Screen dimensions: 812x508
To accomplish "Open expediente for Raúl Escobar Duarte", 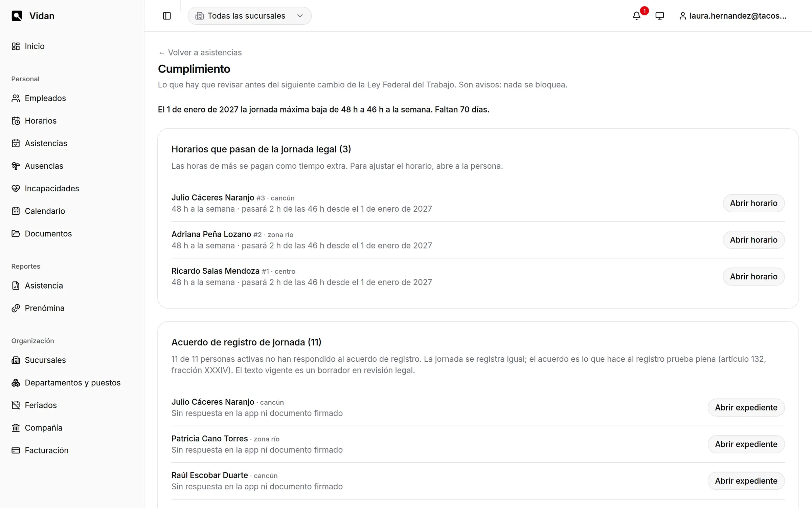I will 746,481.
